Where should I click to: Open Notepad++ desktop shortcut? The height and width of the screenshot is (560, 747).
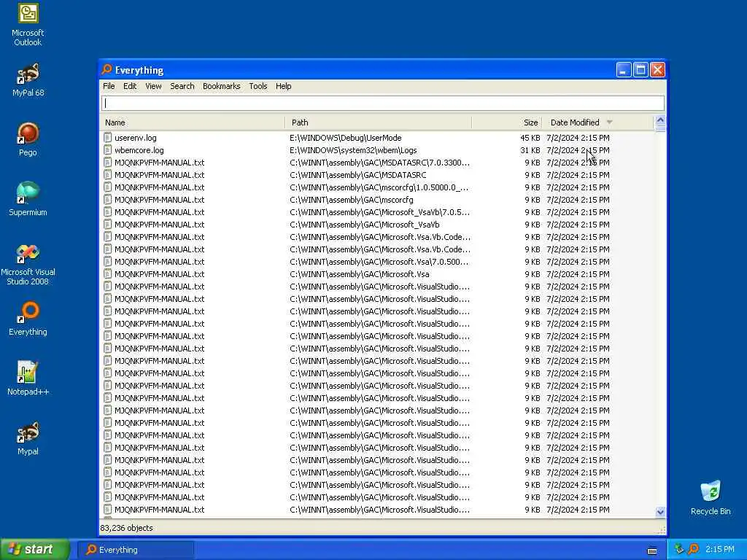28,378
